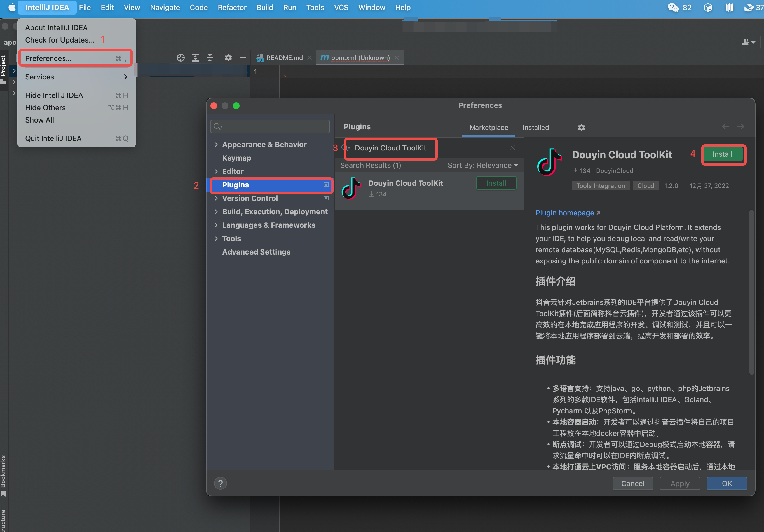This screenshot has width=764, height=532.
Task: Open the Sort By Relevance dropdown
Action: (482, 165)
